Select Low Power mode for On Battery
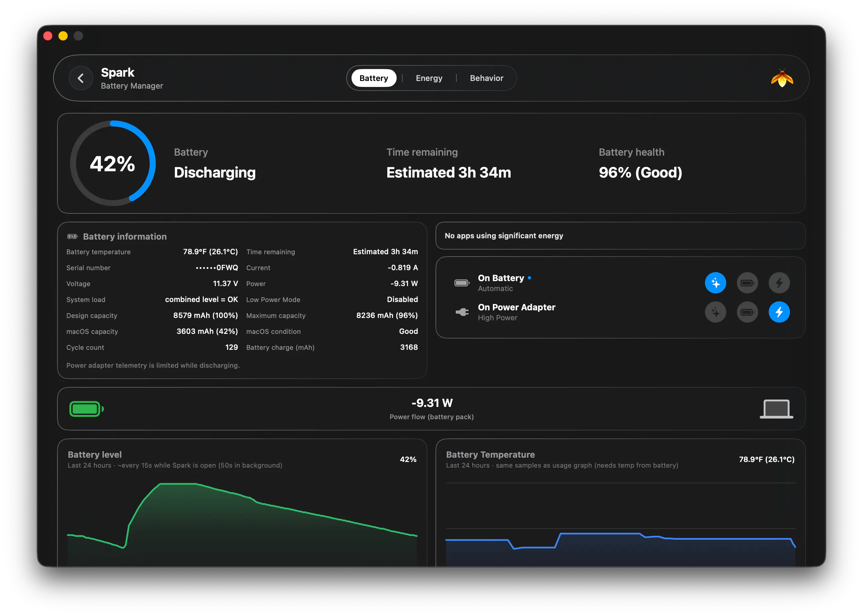Screen dimensions: 863x616 click(x=747, y=282)
